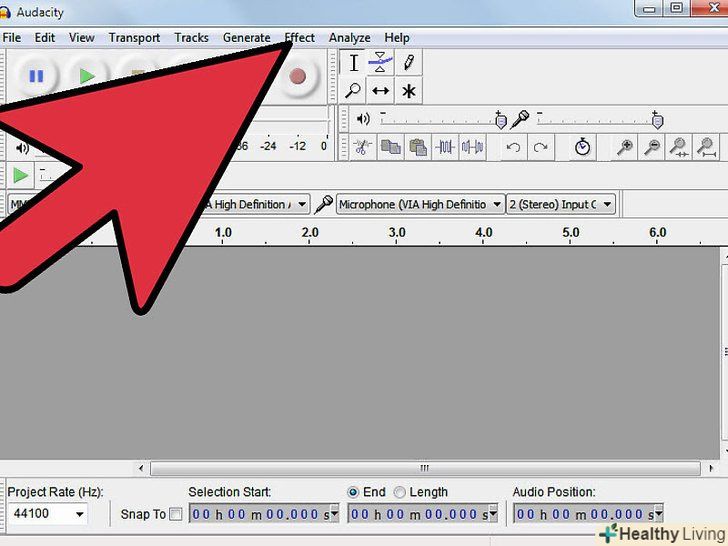Click the green Play transport button
This screenshot has height=546, width=728.
(87, 76)
